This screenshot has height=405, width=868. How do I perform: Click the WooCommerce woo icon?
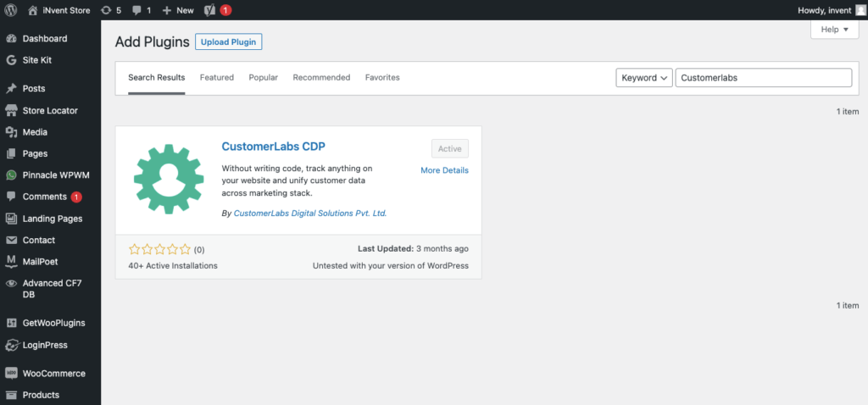(11, 374)
